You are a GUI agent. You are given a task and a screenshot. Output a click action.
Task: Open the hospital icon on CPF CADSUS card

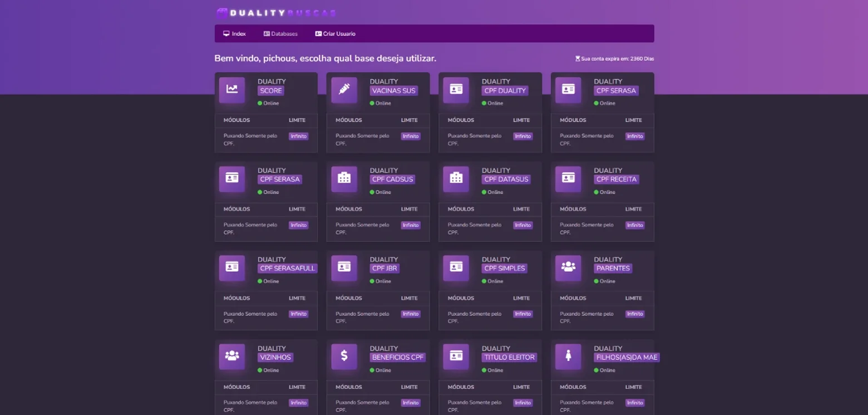344,179
